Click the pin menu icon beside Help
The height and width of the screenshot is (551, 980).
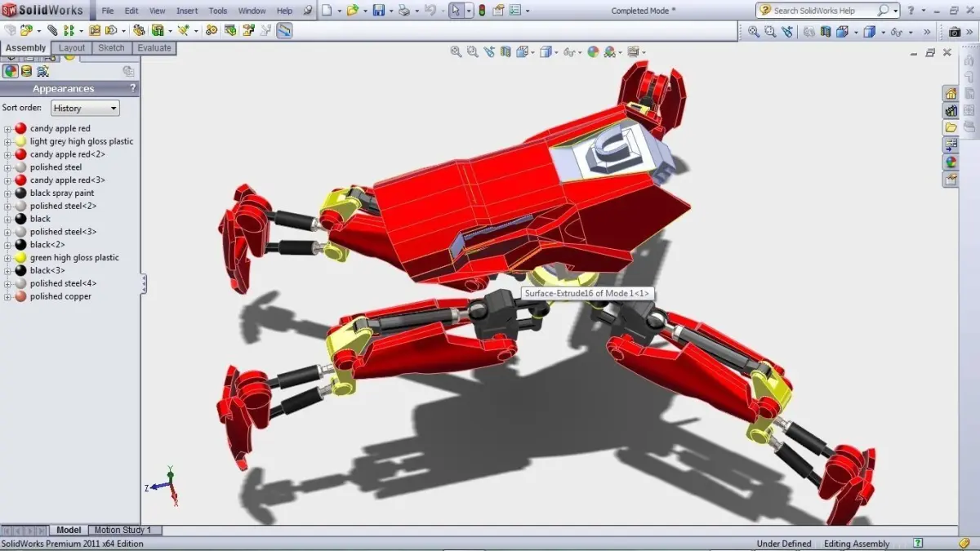(307, 11)
